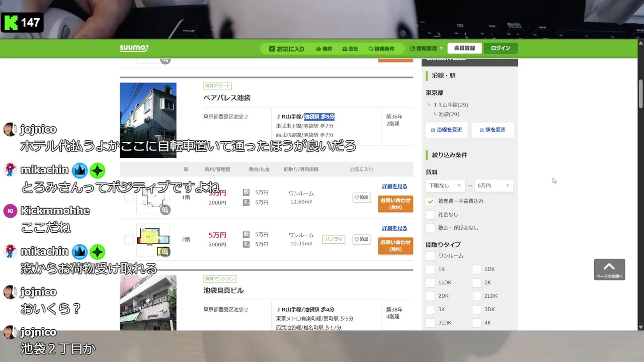Add 10.35m2 room to favorites
Screen dimensions: 644x362
362,239
